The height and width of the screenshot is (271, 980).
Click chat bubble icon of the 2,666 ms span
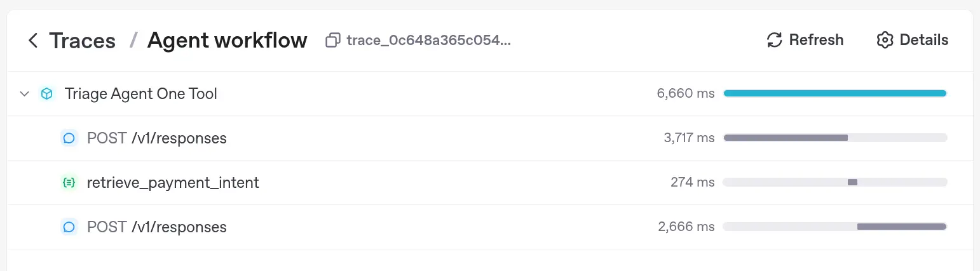click(x=69, y=227)
